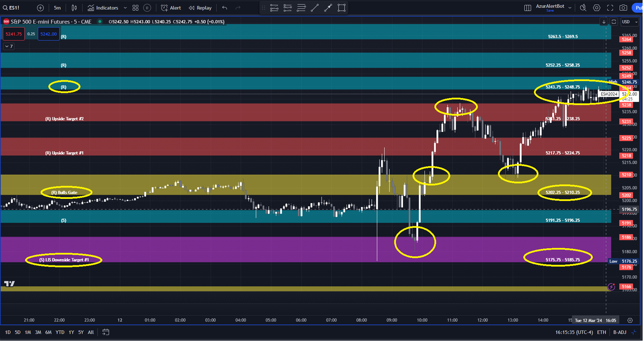Select the first position line tool in the floating toolbar
Image resolution: width=644 pixels, height=341 pixels.
click(x=274, y=8)
